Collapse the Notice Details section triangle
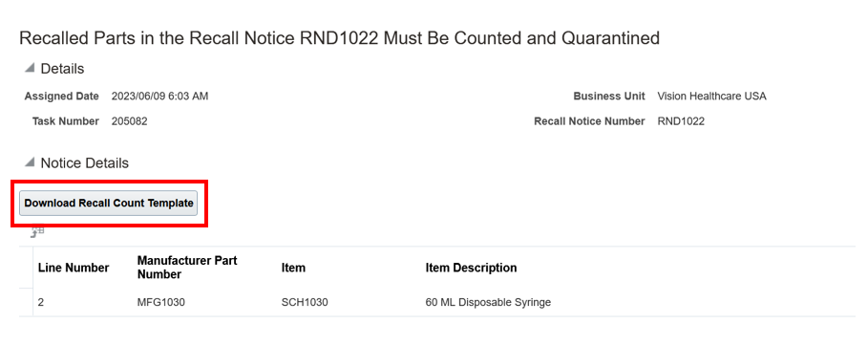This screenshot has width=868, height=345. point(29,162)
